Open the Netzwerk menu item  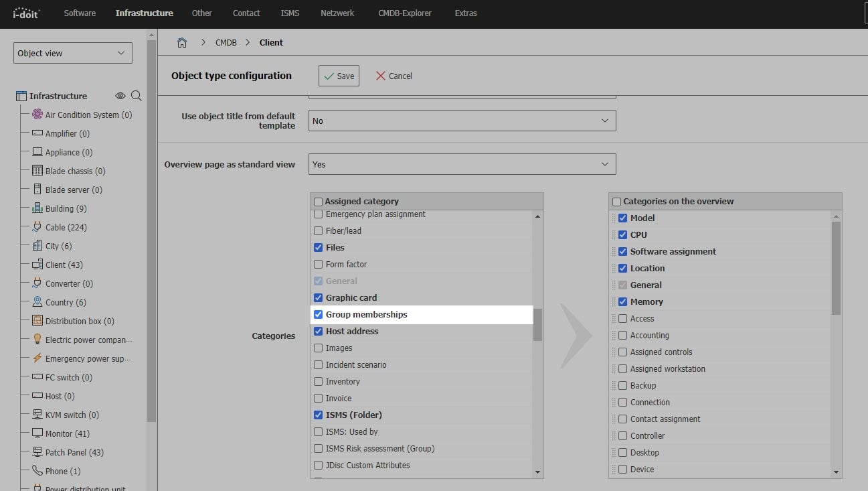(x=337, y=13)
